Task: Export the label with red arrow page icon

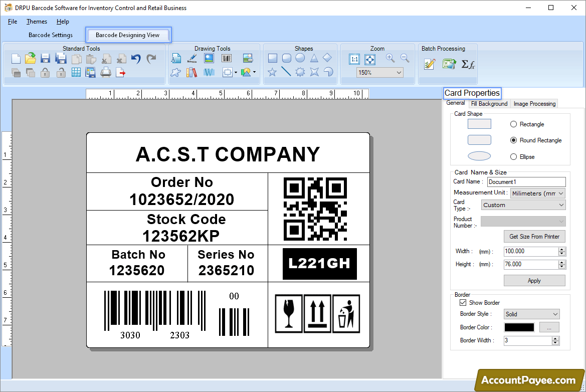Action: (120, 72)
